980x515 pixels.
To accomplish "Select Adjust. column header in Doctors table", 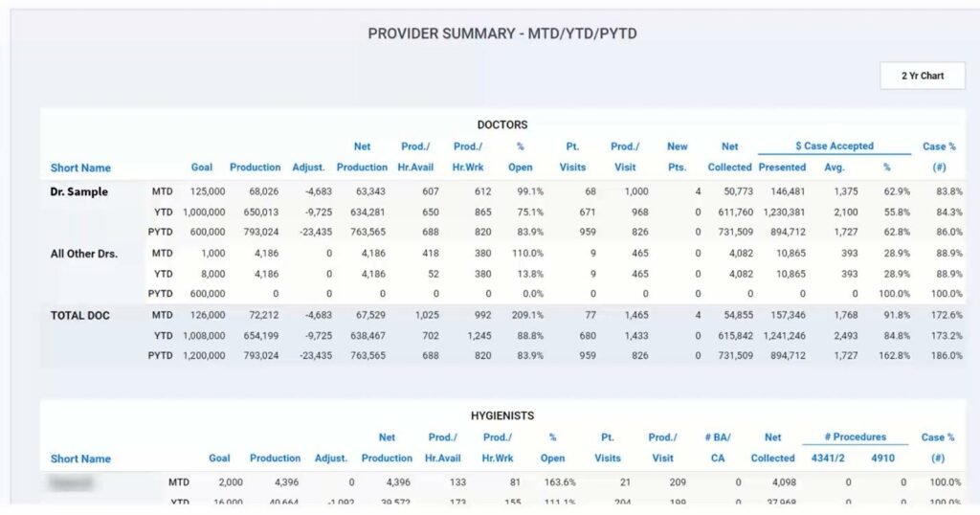I will [308, 168].
